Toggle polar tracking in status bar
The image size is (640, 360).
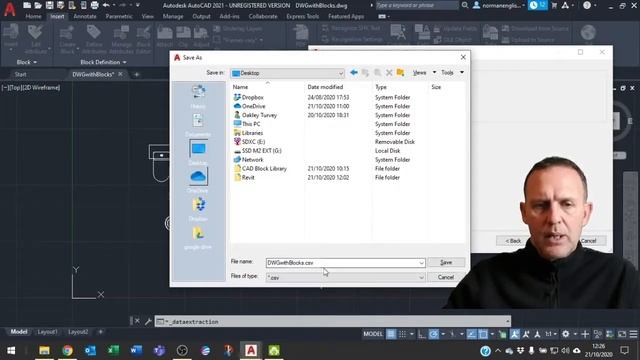click(x=433, y=334)
